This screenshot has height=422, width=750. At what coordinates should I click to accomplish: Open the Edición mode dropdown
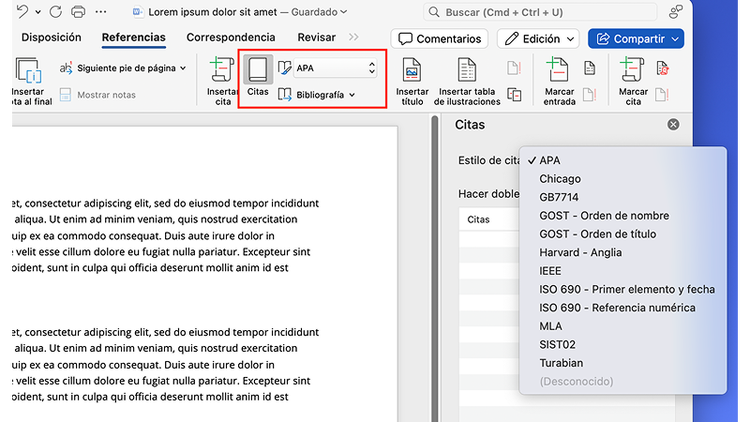[x=538, y=39]
